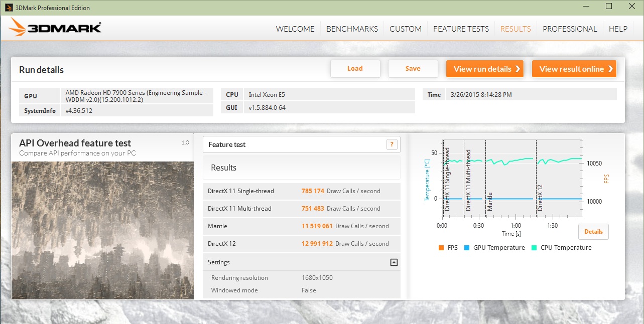Click the "Feature test" heading
644x324 pixels.
click(x=227, y=144)
